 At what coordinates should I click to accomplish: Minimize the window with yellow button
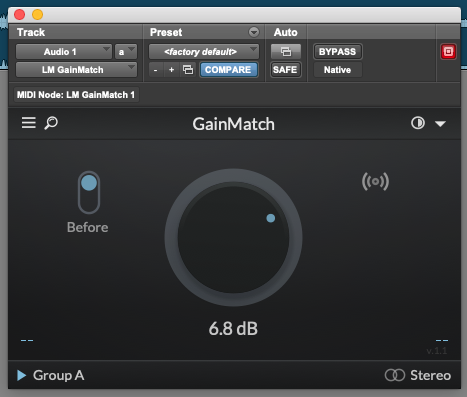pyautogui.click(x=37, y=15)
